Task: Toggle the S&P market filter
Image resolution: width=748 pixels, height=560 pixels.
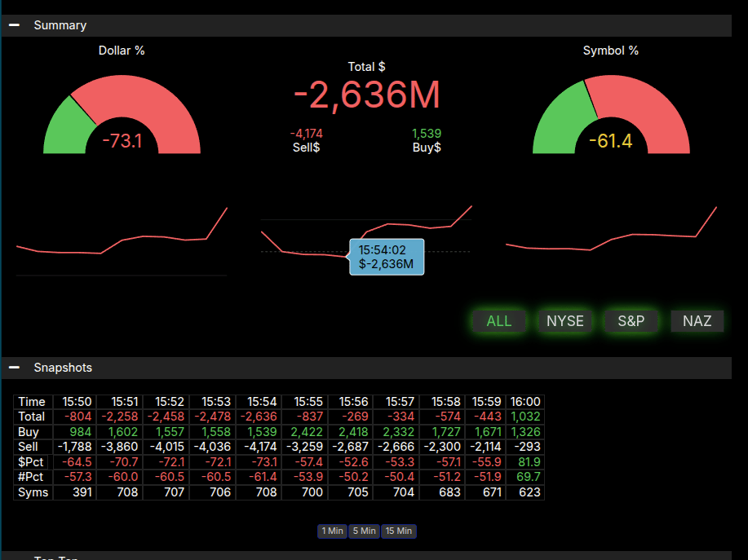Action: (x=631, y=321)
